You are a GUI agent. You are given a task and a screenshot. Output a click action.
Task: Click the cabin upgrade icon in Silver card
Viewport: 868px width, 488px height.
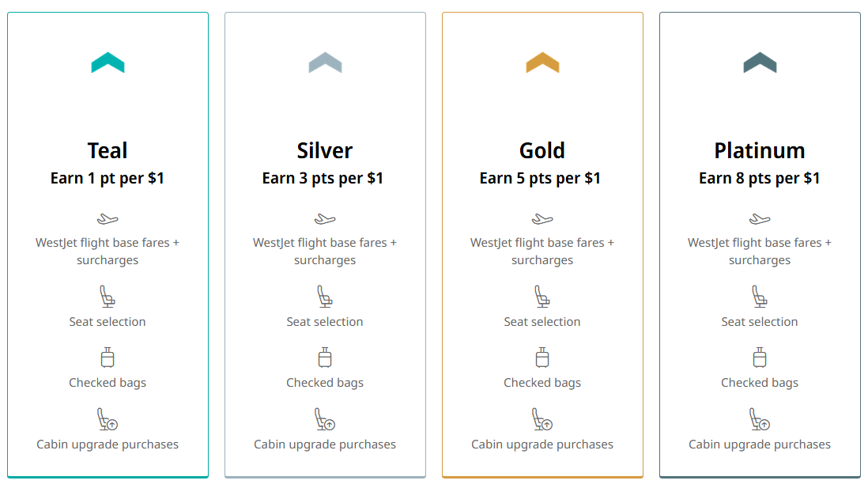[325, 419]
